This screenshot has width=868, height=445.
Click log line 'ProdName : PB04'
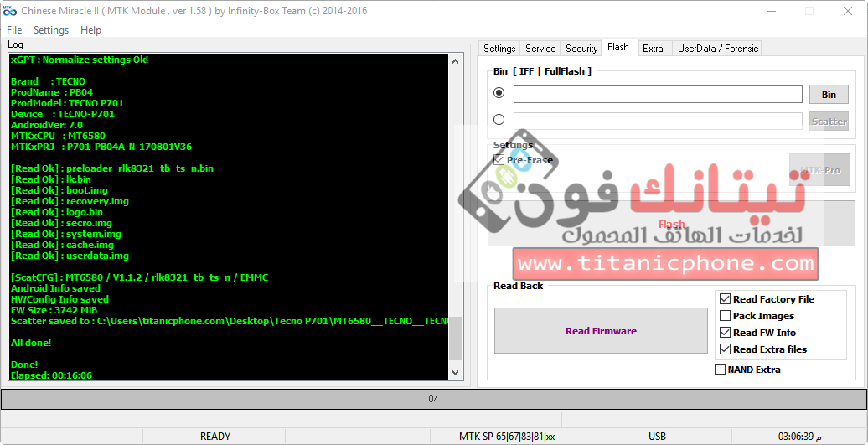(52, 92)
